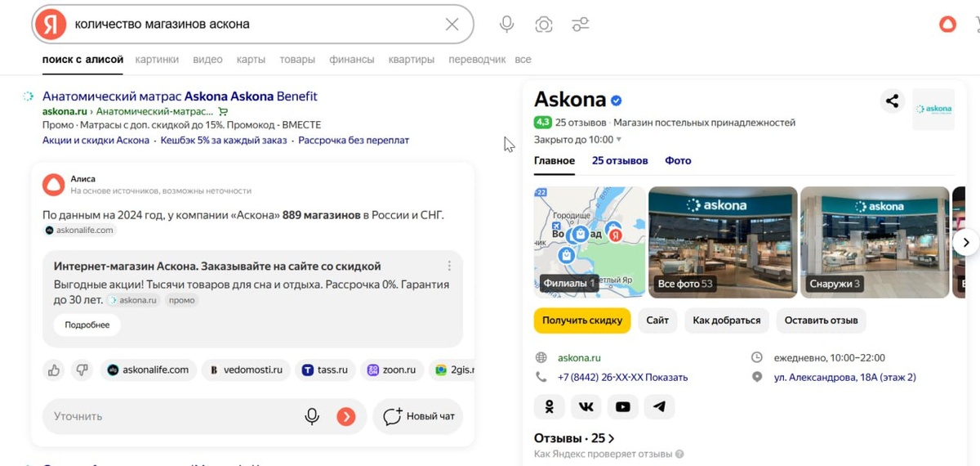This screenshot has height=466, width=980.
Task: Expand the 'Закрыто до 10:00' hours dropdown
Action: [x=618, y=140]
